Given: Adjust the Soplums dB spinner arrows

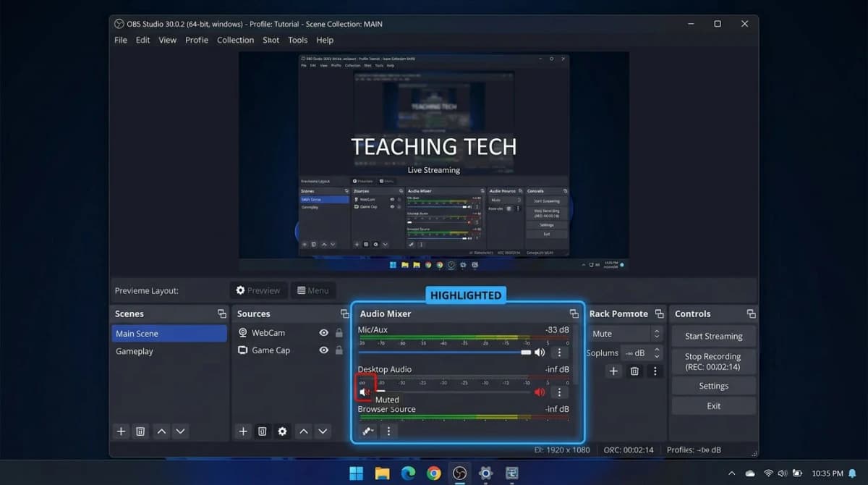Looking at the screenshot, I should 657,353.
